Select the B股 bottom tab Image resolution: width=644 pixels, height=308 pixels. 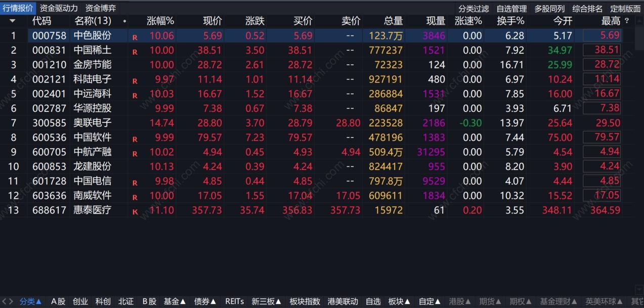tap(149, 301)
